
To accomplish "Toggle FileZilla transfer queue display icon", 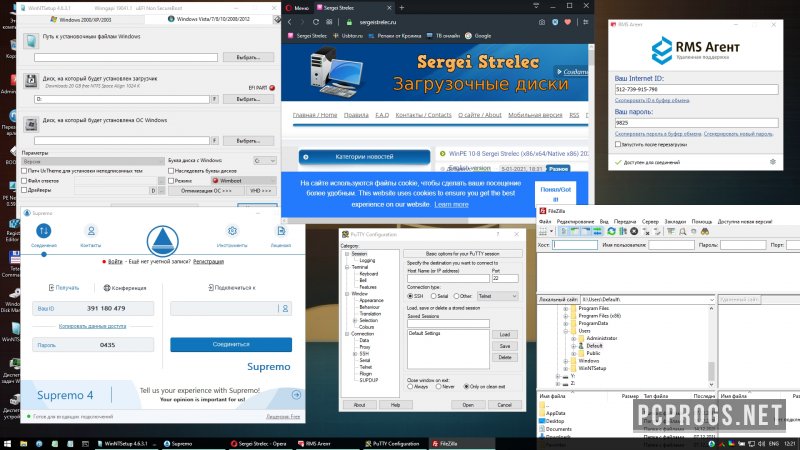I will 597,232.
